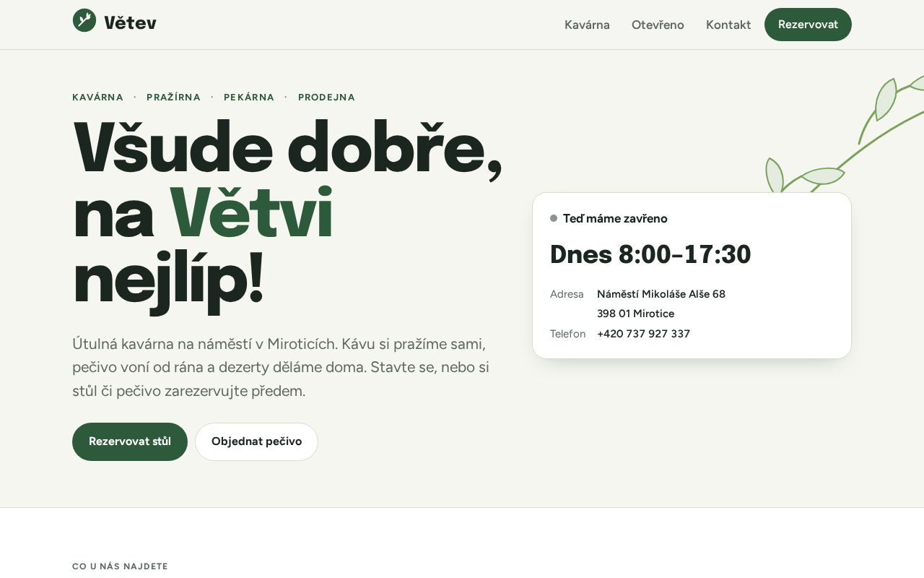
Task: Click the Rezervovat stůl button
Action: click(130, 441)
